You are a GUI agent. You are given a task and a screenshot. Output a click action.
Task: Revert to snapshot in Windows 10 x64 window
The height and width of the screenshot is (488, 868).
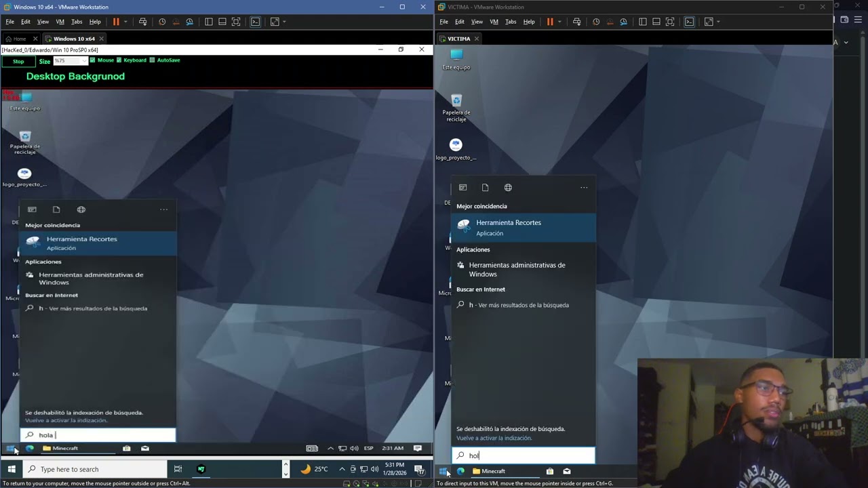(x=176, y=22)
